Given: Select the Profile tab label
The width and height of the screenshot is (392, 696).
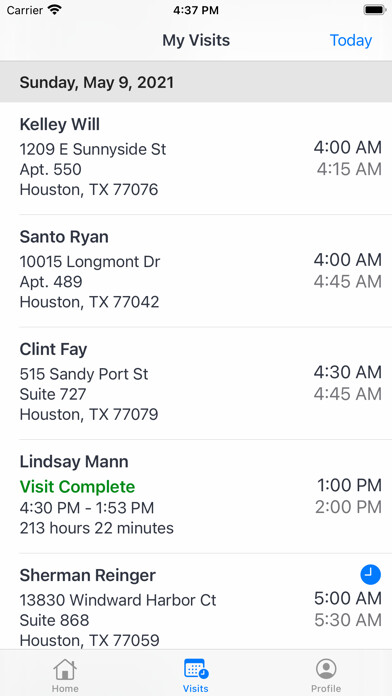Looking at the screenshot, I should pos(326,688).
